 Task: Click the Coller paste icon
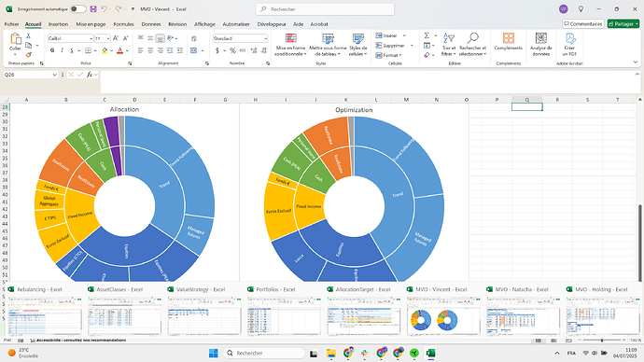point(15,39)
